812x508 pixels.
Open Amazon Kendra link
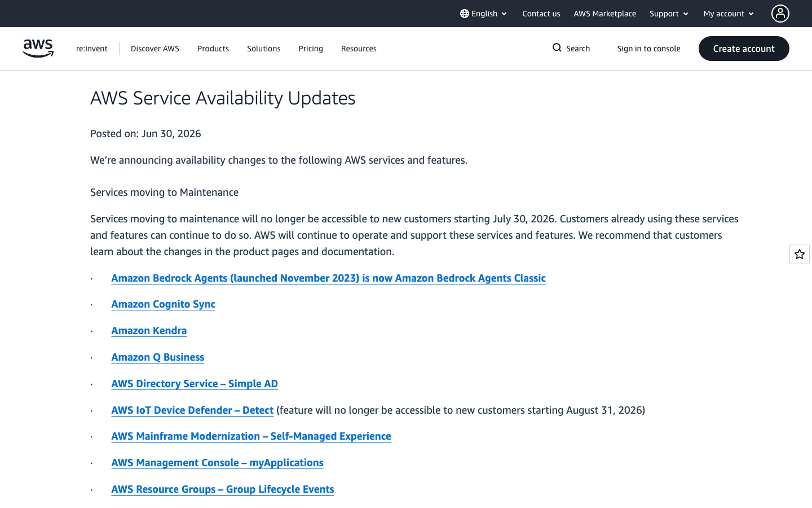(x=149, y=331)
